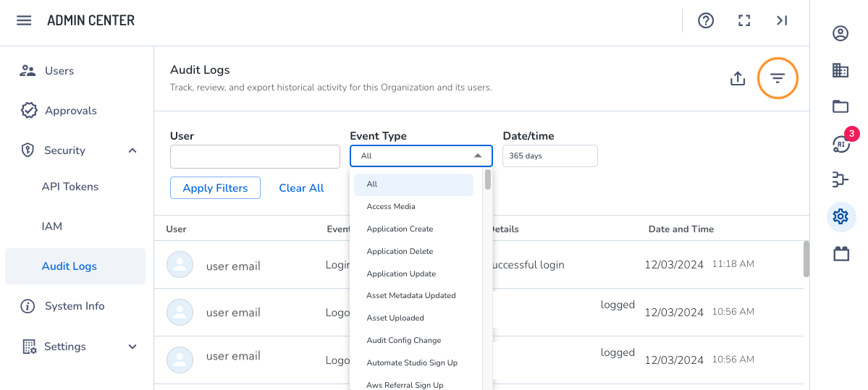The width and height of the screenshot is (868, 390).
Task: Click the Clear All link
Action: (x=301, y=187)
